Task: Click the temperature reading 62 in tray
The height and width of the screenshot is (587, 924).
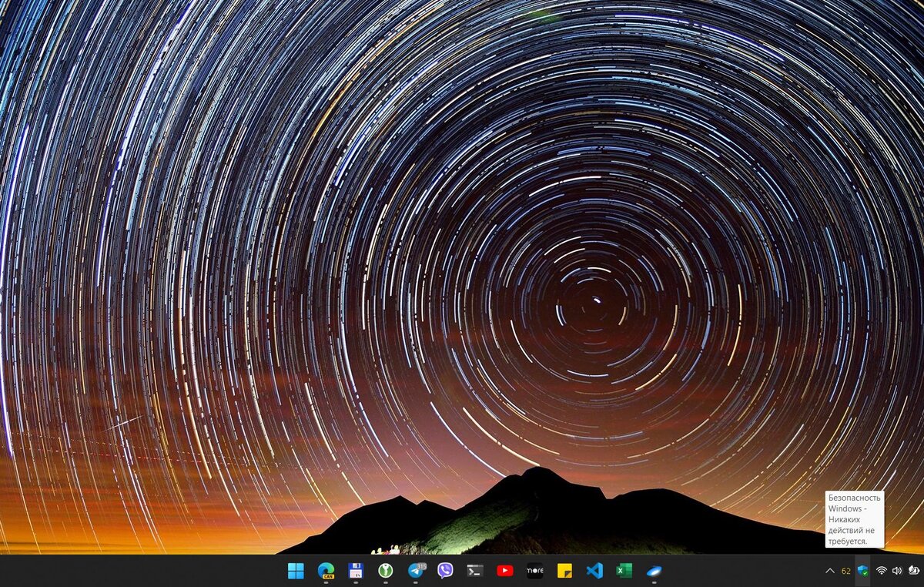Action: pos(846,571)
